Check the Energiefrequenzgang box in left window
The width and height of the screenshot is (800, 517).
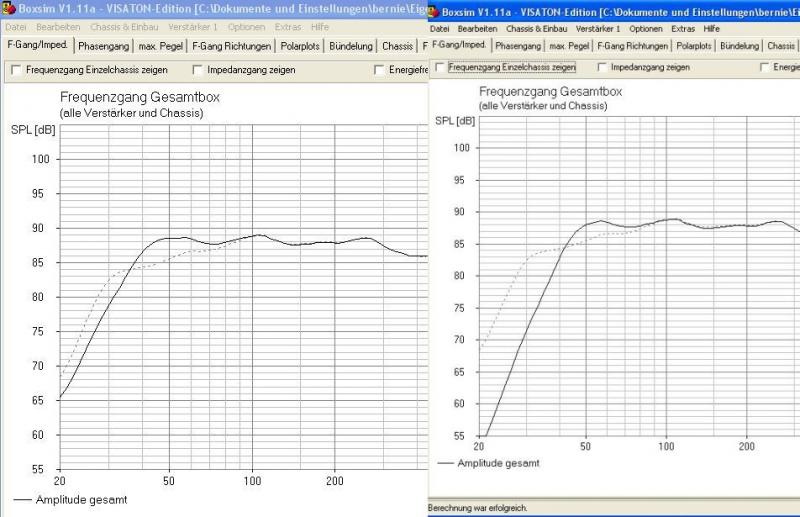coord(380,70)
